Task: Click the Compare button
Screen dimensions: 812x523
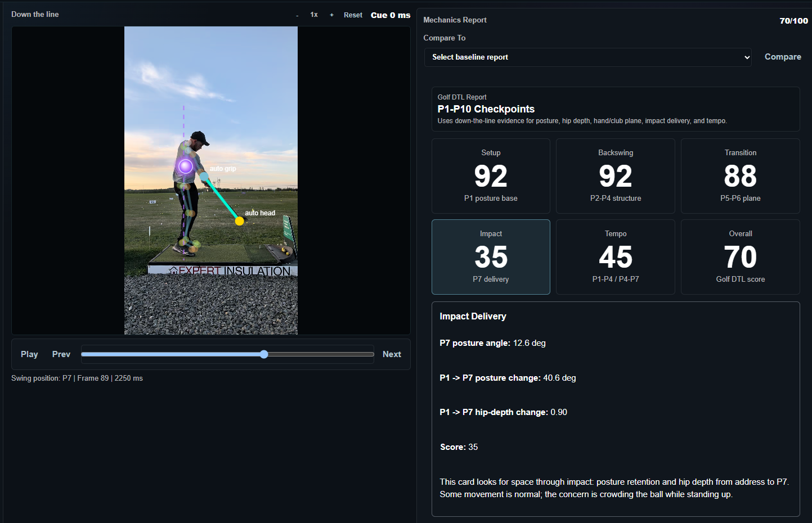Action: 783,57
